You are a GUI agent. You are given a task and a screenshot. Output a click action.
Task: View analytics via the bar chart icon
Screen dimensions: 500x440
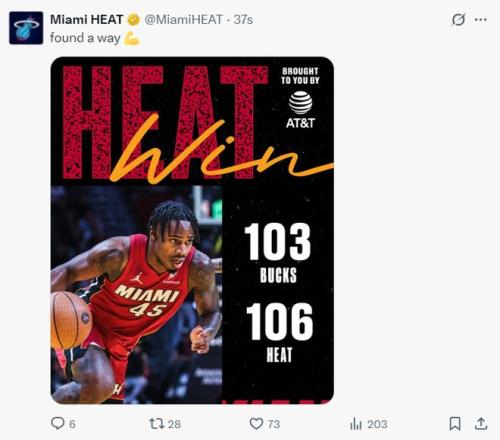(356, 424)
